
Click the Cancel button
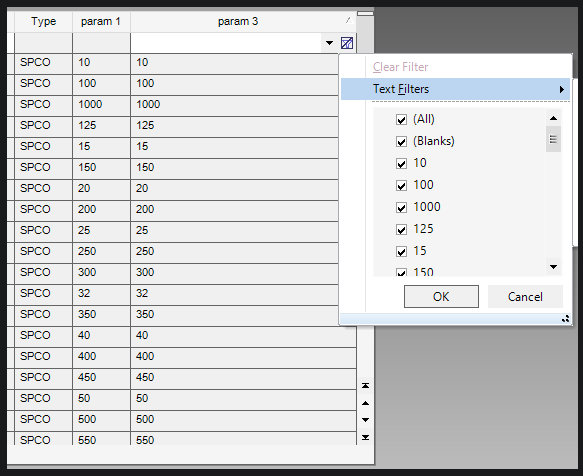click(x=525, y=297)
